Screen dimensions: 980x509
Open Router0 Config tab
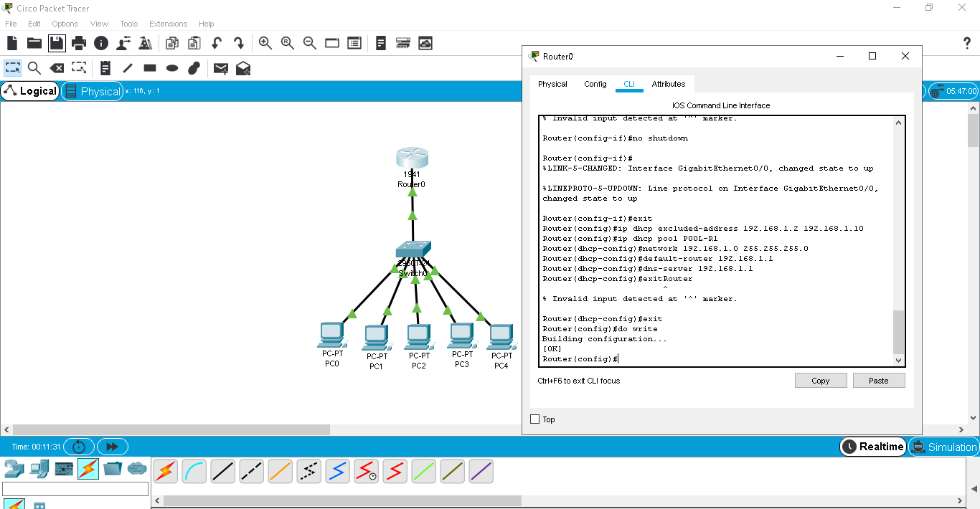(x=595, y=84)
